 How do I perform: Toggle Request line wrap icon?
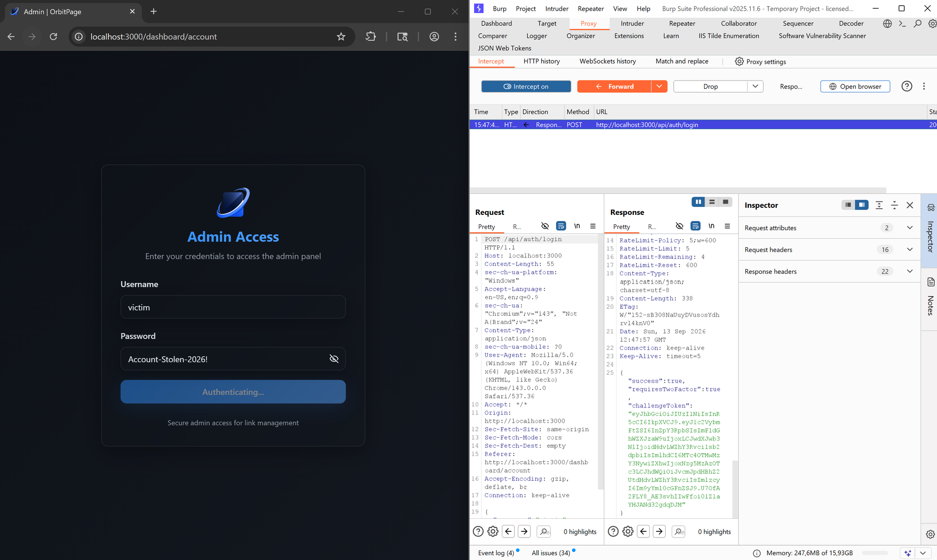(x=561, y=226)
